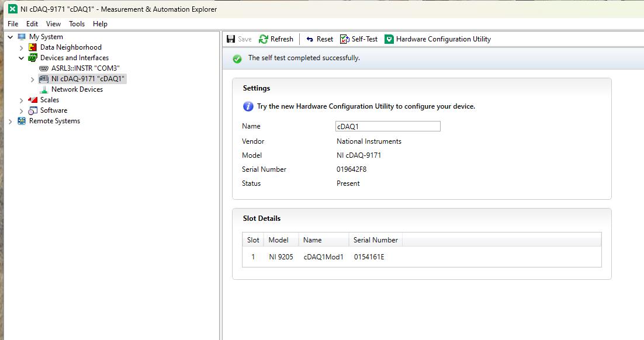This screenshot has height=340, width=644.
Task: Click the Reset arrow icon
Action: click(x=310, y=39)
